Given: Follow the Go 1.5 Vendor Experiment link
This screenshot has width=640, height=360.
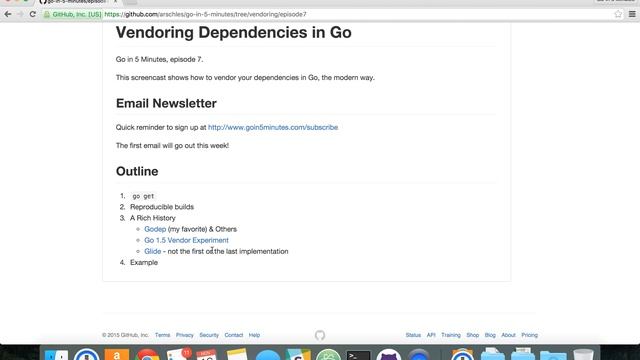Looking at the screenshot, I should (x=187, y=240).
